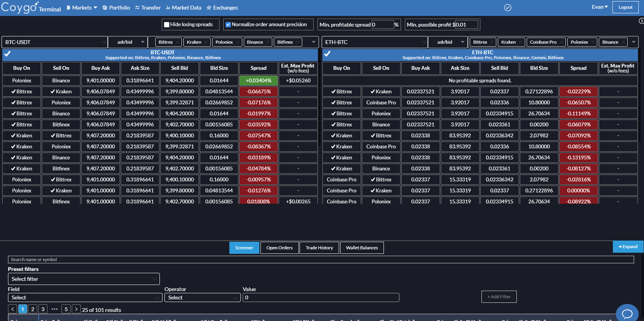
Task: Click the info icon at the right edge
Action: tap(641, 21)
